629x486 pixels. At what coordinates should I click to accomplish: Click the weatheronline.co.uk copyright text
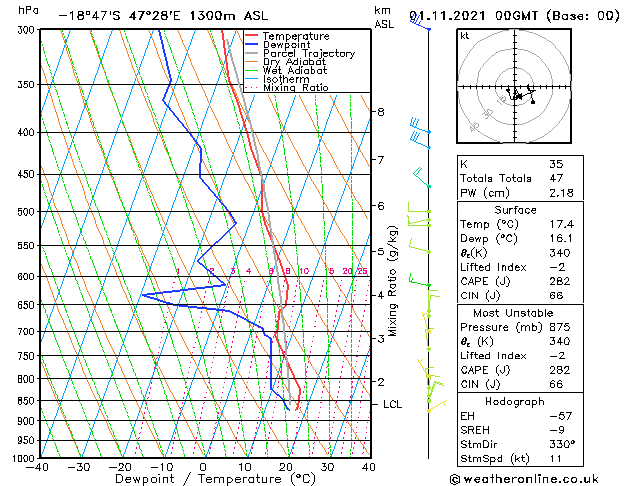coord(524,479)
